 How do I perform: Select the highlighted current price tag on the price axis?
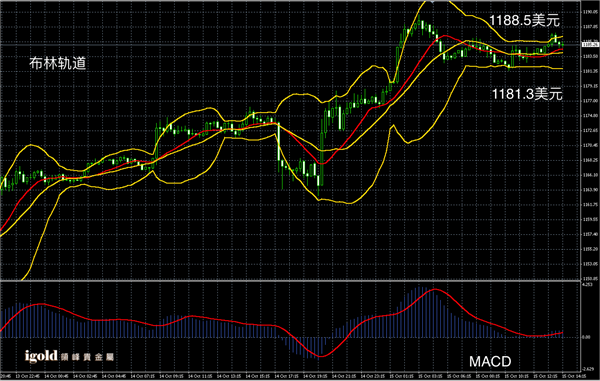pyautogui.click(x=590, y=45)
